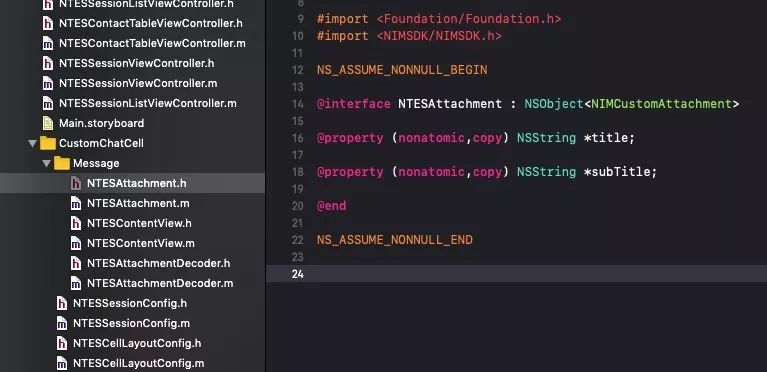Open NTESContentView.h file
767x372 pixels.
[139, 224]
